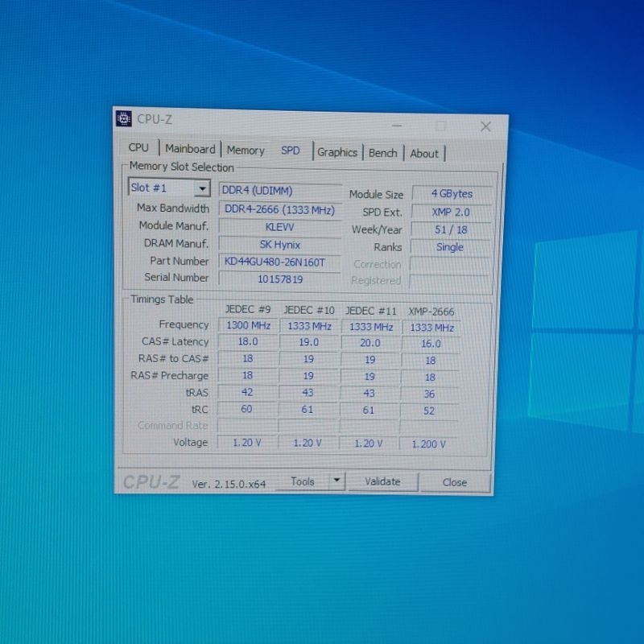Click the DDR4 (UDIMM) memory type field

(x=280, y=191)
